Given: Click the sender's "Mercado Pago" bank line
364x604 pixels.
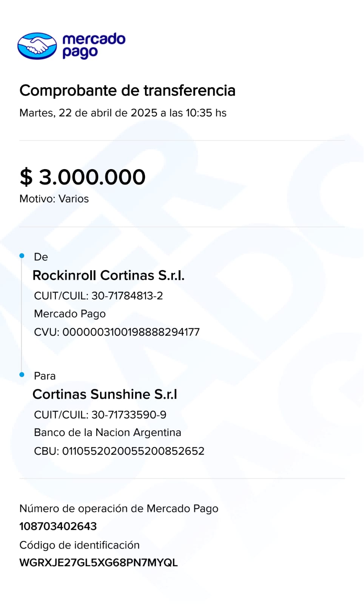Looking at the screenshot, I should pyautogui.click(x=70, y=314).
